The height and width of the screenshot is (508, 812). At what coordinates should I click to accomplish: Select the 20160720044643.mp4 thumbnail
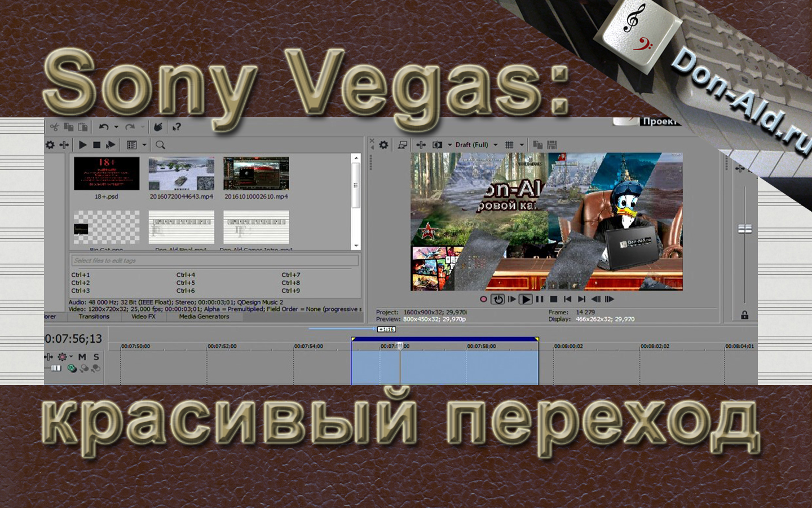pos(182,173)
